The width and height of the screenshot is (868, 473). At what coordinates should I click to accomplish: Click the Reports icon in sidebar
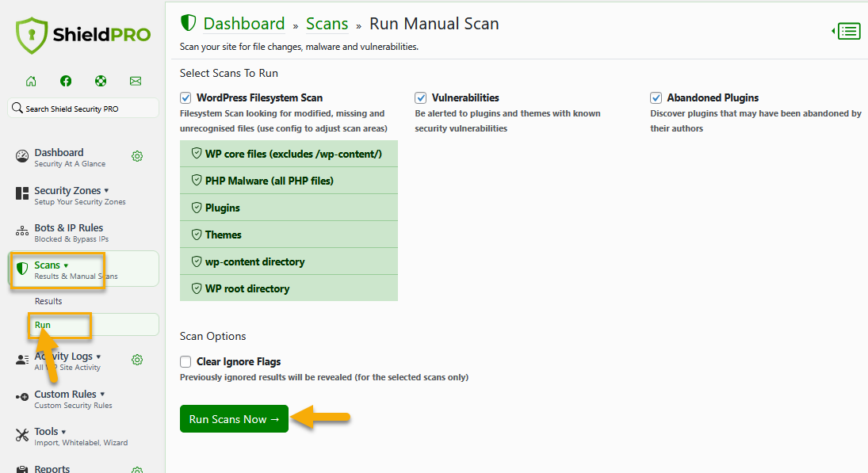22,470
